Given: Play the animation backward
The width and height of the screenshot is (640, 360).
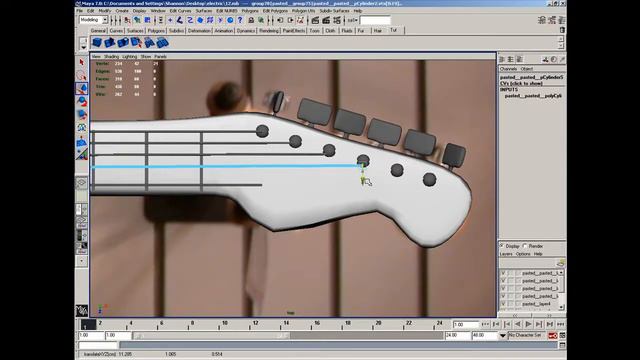Looking at the screenshot, I should point(518,324).
